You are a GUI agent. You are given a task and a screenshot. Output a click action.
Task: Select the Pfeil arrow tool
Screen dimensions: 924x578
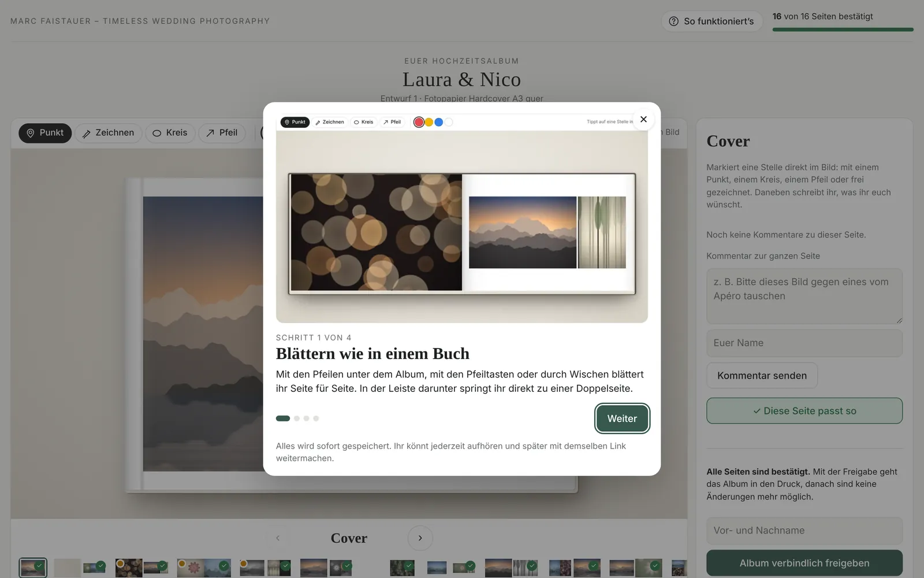click(x=222, y=133)
